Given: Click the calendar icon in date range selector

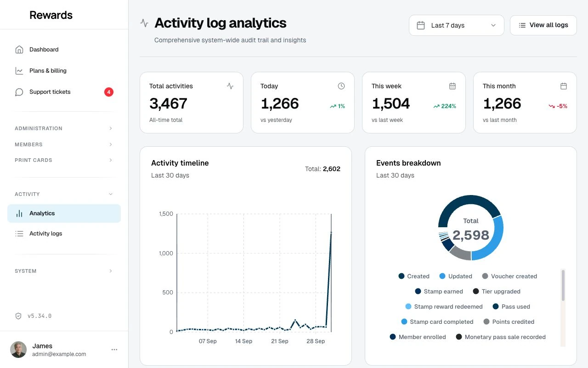Looking at the screenshot, I should 420,25.
